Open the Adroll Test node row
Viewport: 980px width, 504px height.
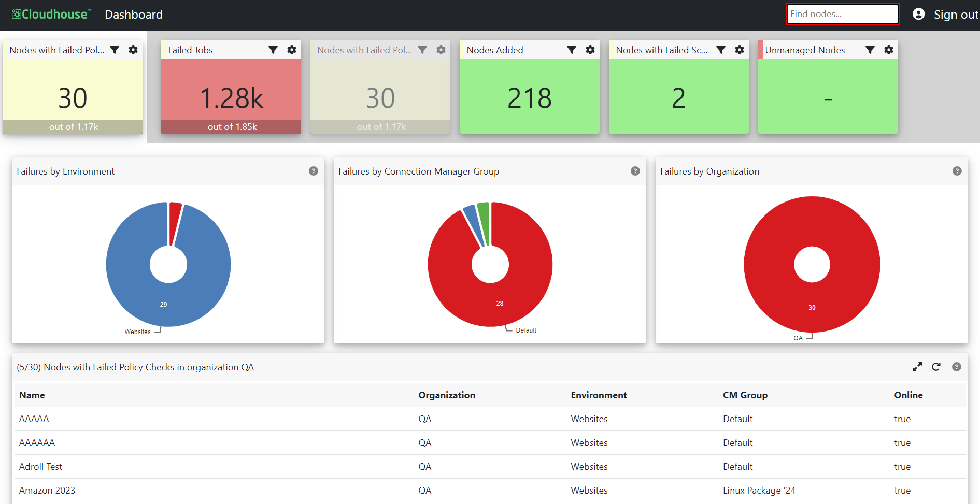point(490,467)
